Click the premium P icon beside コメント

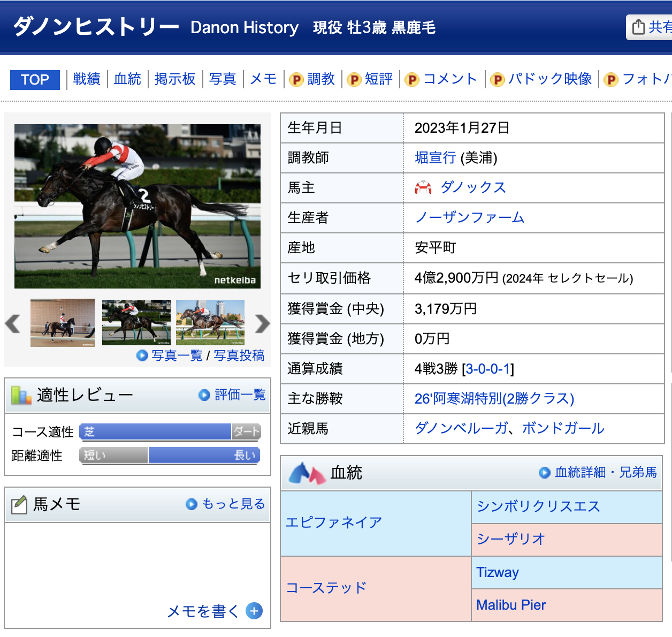pyautogui.click(x=412, y=80)
